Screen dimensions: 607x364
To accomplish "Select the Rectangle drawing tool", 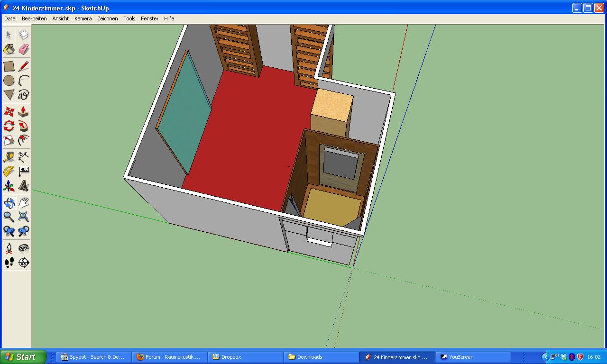I will (x=9, y=66).
